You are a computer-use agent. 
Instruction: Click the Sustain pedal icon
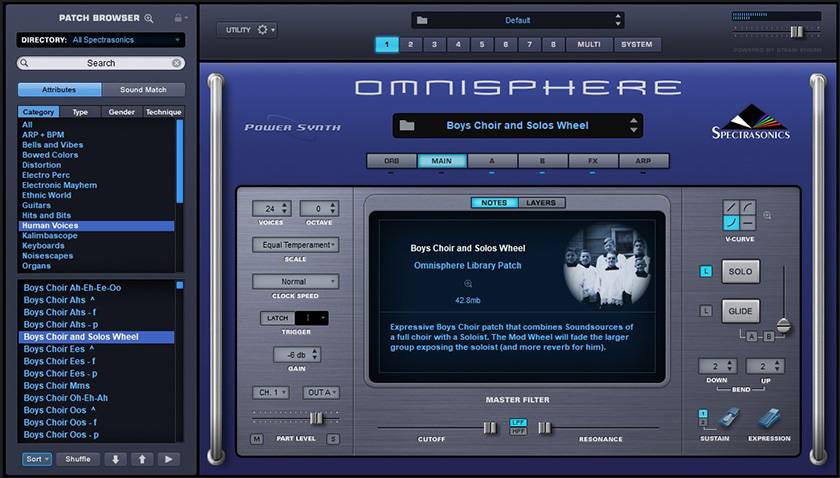(728, 417)
